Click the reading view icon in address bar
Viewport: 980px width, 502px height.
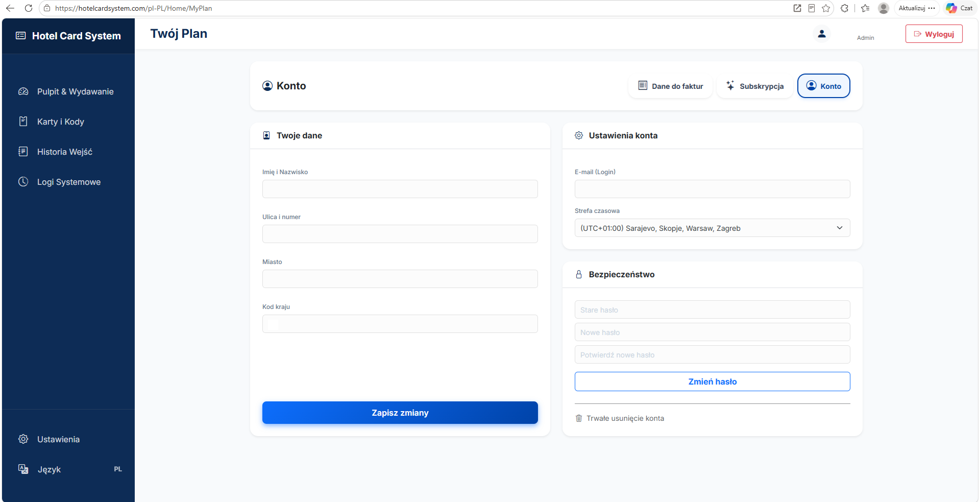tap(812, 8)
